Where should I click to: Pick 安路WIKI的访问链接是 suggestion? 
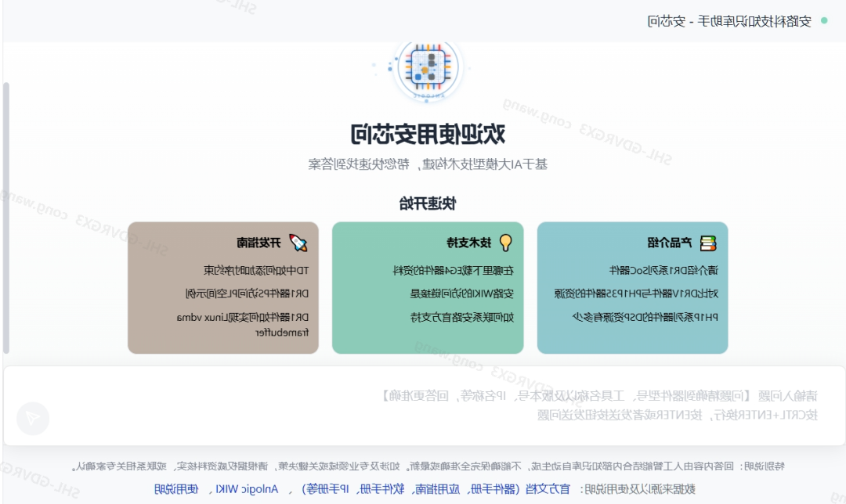462,293
